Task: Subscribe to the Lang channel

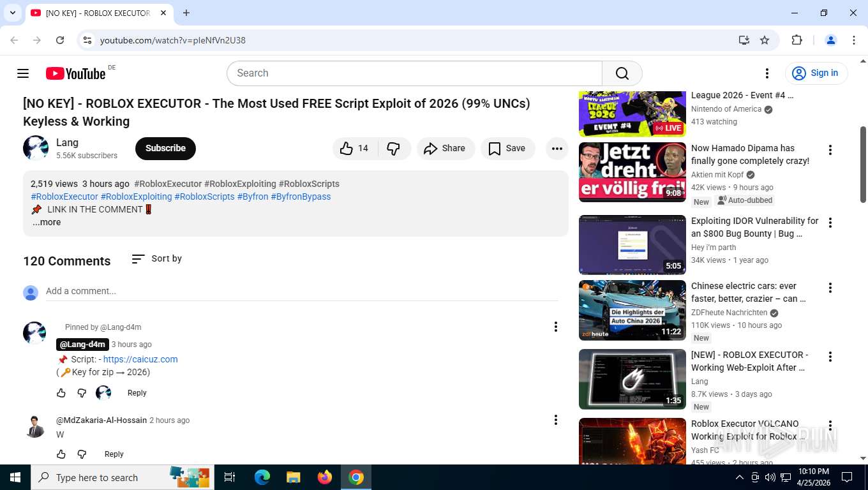Action: (x=165, y=148)
